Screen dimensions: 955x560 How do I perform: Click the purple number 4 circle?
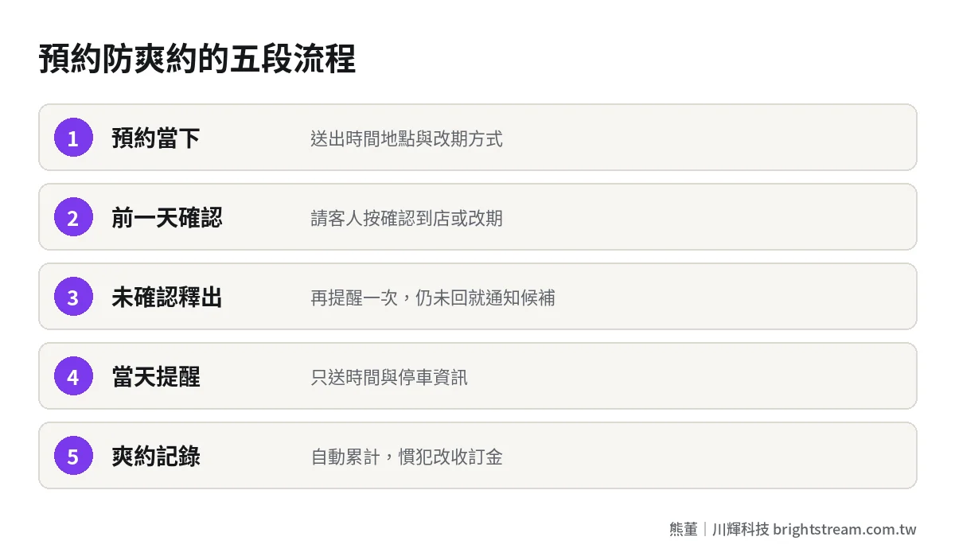[x=73, y=376]
